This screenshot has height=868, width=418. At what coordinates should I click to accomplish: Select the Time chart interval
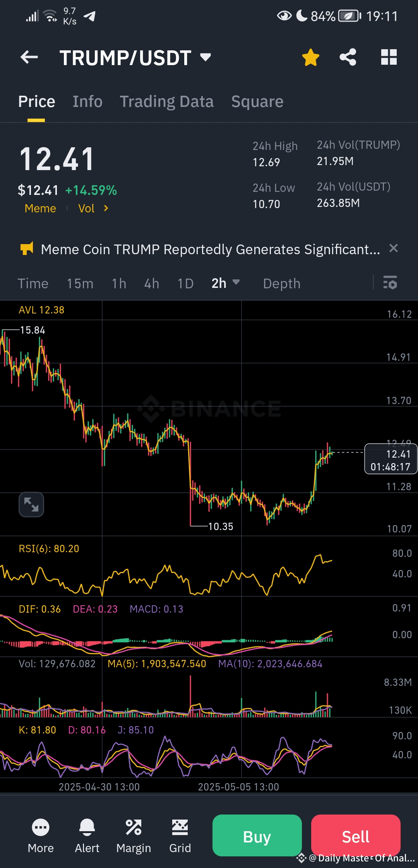tap(33, 284)
